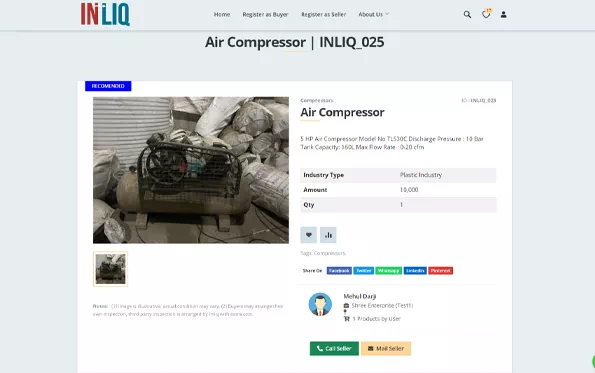This screenshot has height=373, width=595.
Task: Open the wishlist heart in header
Action: point(486,14)
